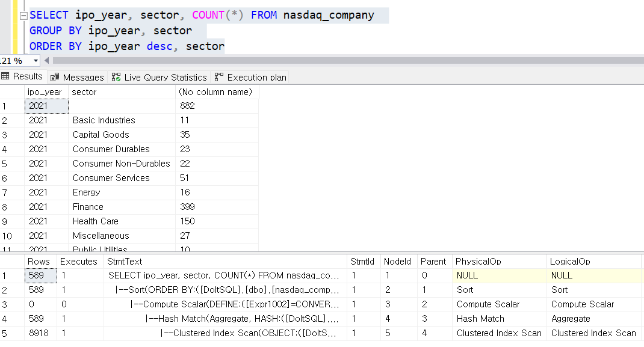Click the Hash Match PhysicalOp cell
Image resolution: width=644 pixels, height=347 pixels.
499,319
